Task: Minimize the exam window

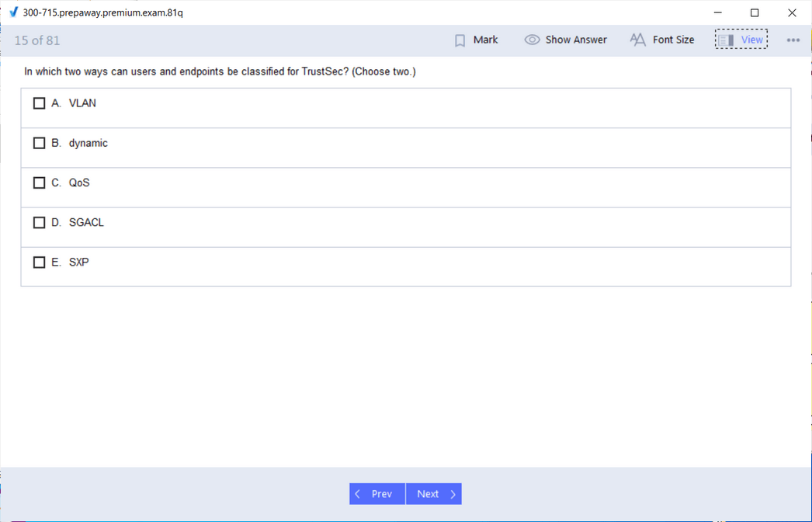Action: (x=718, y=12)
